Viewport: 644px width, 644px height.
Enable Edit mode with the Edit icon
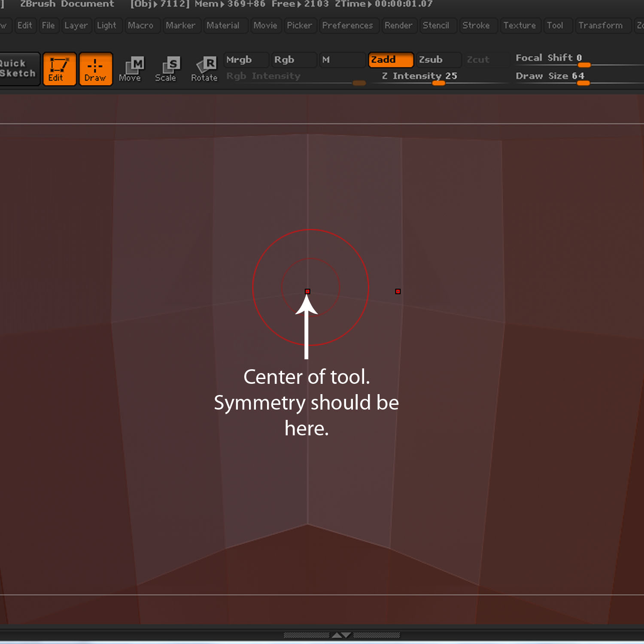(59, 69)
